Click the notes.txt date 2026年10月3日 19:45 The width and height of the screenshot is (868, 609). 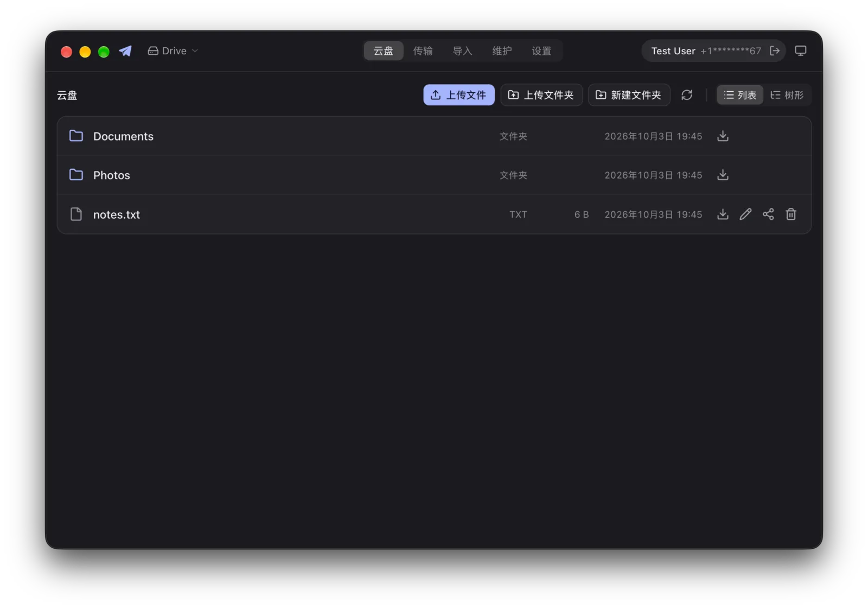653,214
